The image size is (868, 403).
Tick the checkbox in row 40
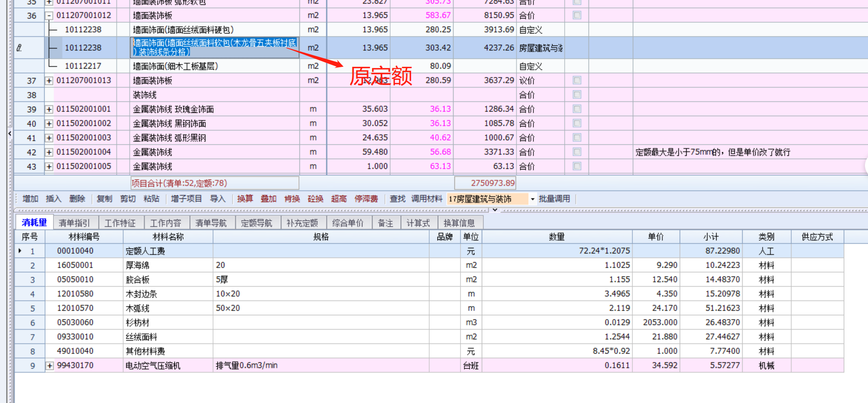coord(577,123)
